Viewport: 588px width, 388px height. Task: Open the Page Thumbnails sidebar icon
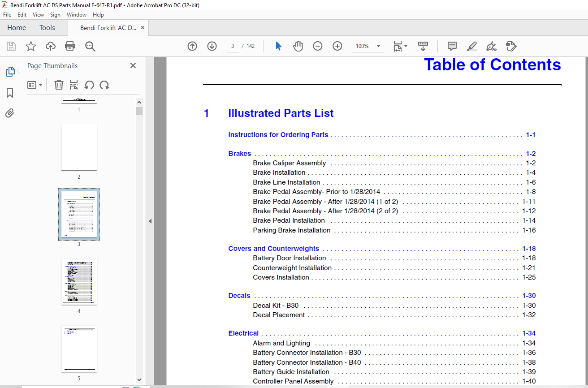pos(10,72)
